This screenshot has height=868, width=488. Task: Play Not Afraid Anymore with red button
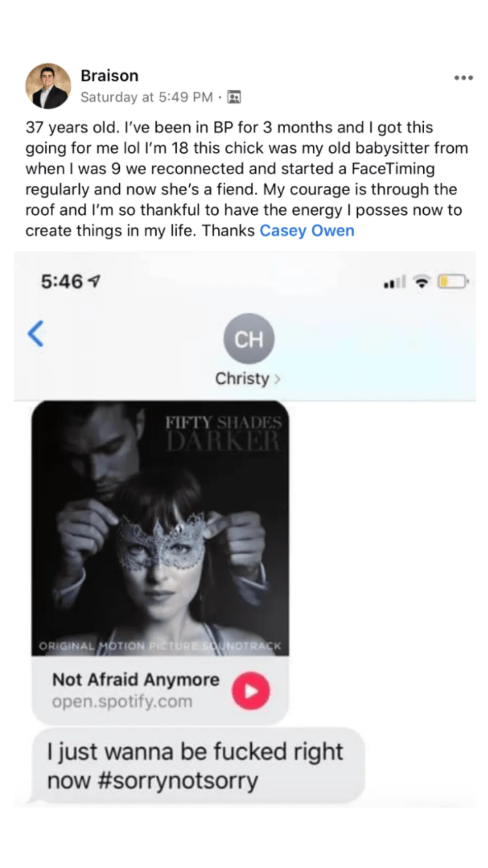pos(251,691)
